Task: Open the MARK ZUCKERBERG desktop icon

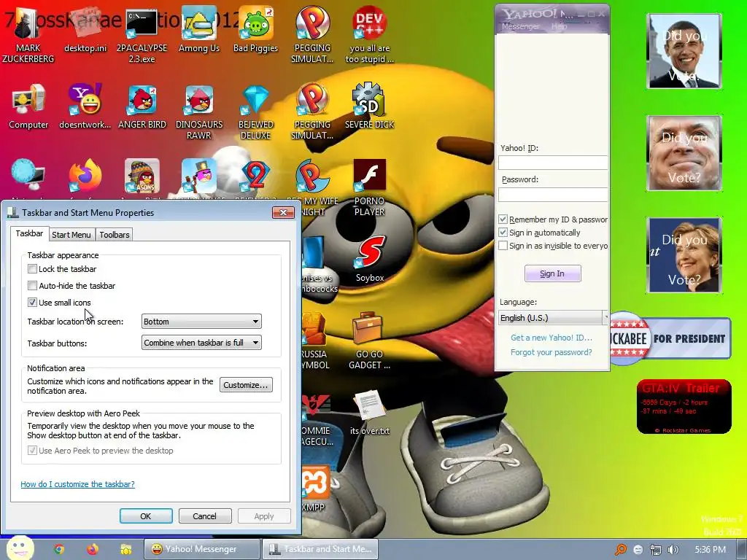Action: (x=28, y=36)
